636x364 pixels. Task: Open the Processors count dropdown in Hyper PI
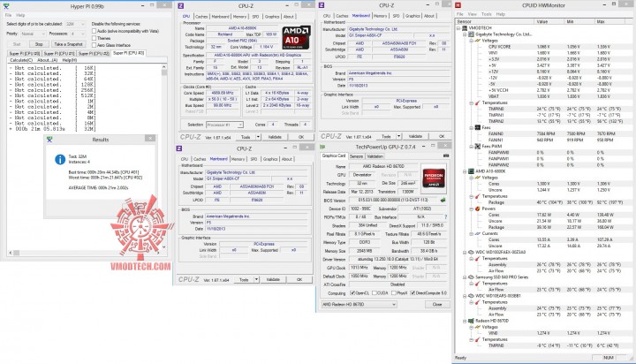pos(78,34)
